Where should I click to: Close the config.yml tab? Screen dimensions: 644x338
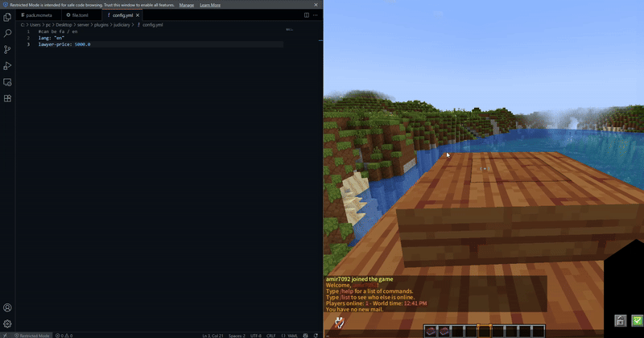tap(138, 15)
